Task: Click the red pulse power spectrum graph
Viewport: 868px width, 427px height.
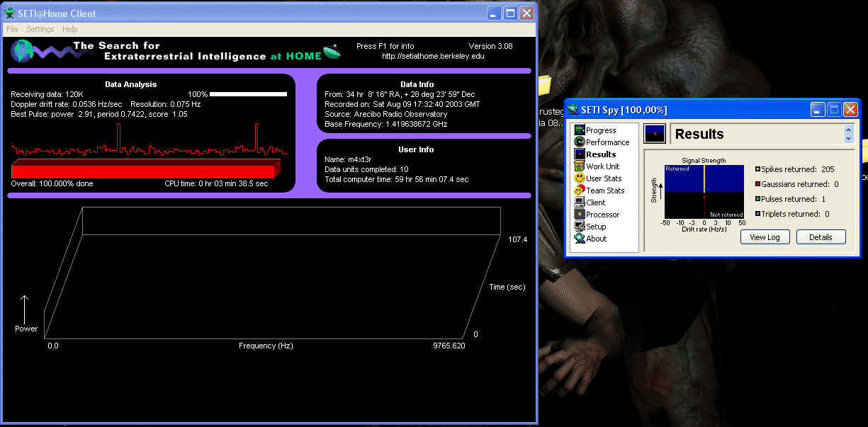Action: coord(149,140)
